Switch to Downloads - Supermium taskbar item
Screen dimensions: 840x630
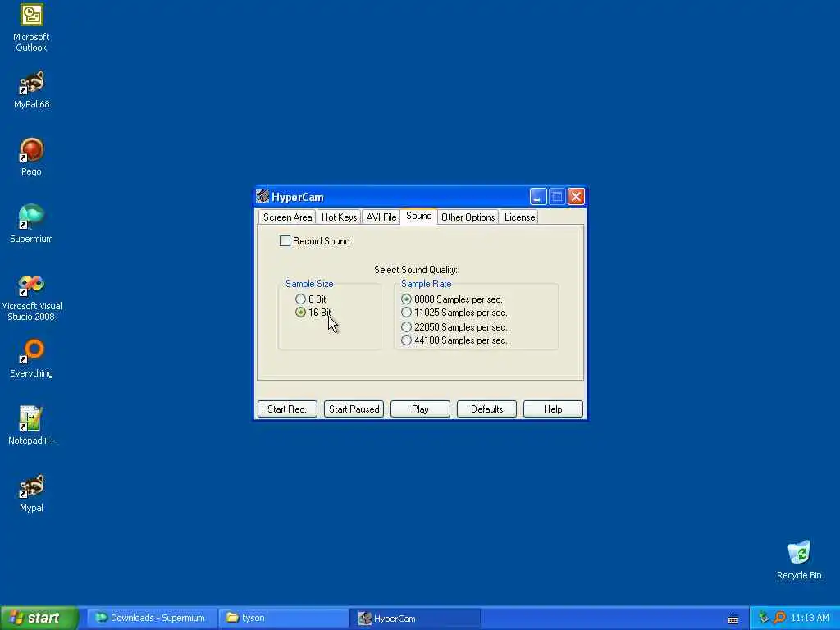click(152, 618)
